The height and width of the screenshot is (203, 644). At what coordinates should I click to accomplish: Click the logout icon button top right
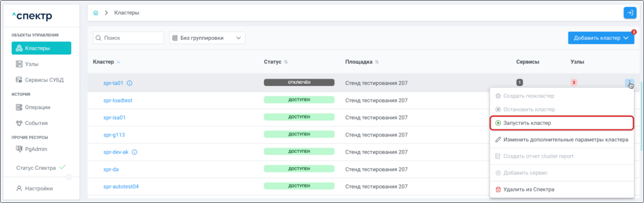click(x=630, y=13)
